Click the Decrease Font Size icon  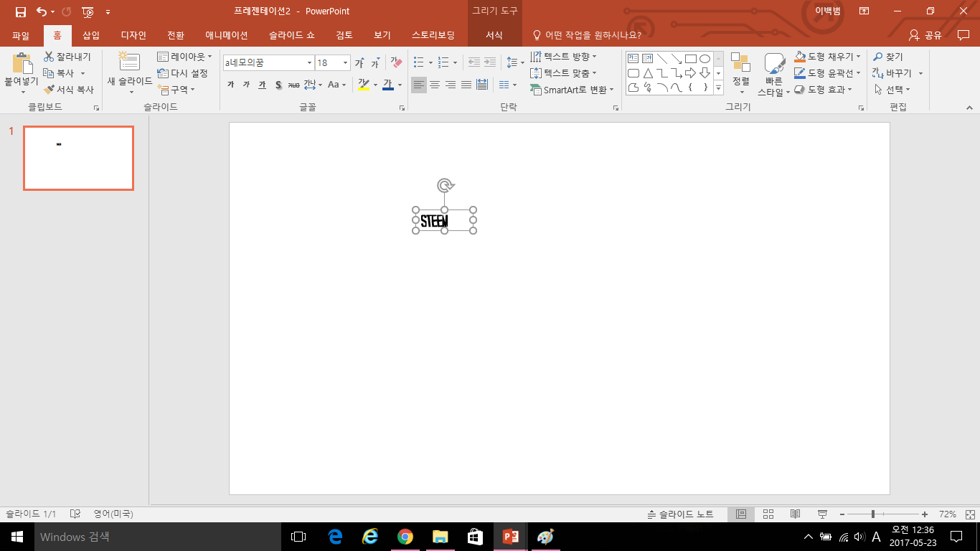point(374,63)
